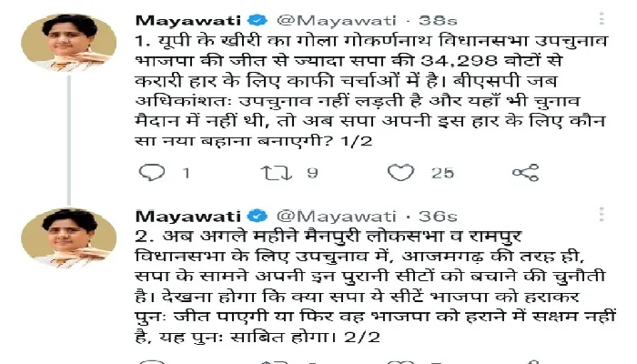The width and height of the screenshot is (637, 364).
Task: Open Mayawati's avatar on first tweet
Action: click(68, 42)
